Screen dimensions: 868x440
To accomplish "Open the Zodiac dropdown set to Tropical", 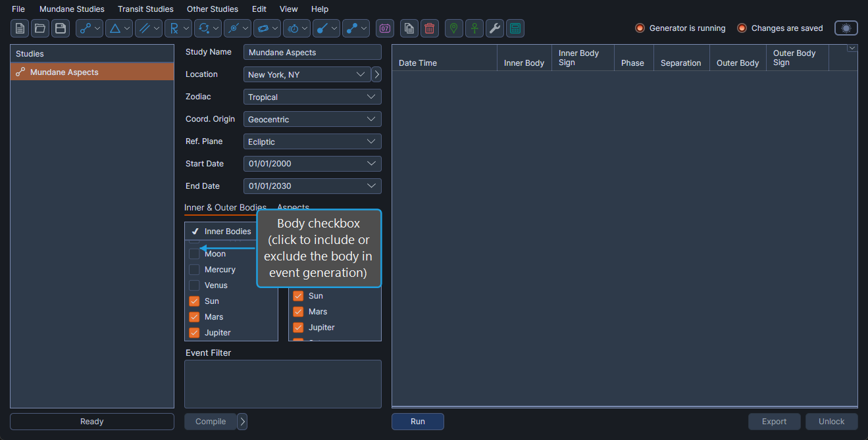I will tap(313, 97).
